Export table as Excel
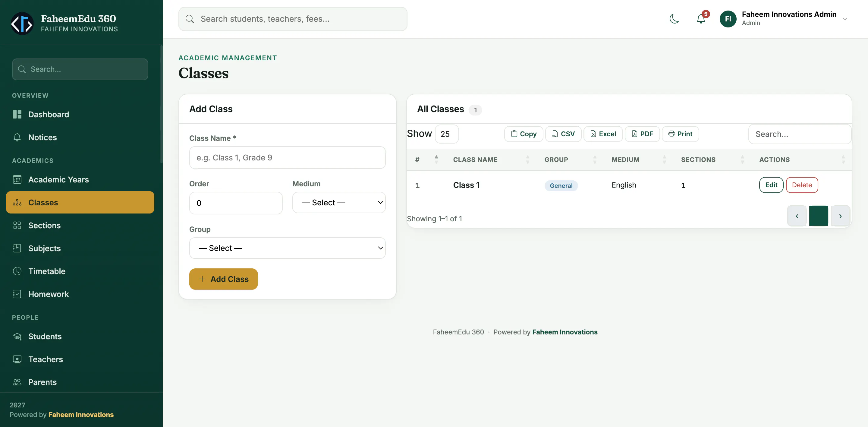868x427 pixels. tap(603, 134)
